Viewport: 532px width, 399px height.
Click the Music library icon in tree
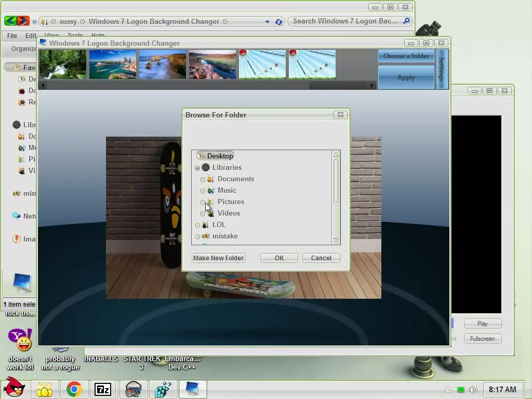211,190
